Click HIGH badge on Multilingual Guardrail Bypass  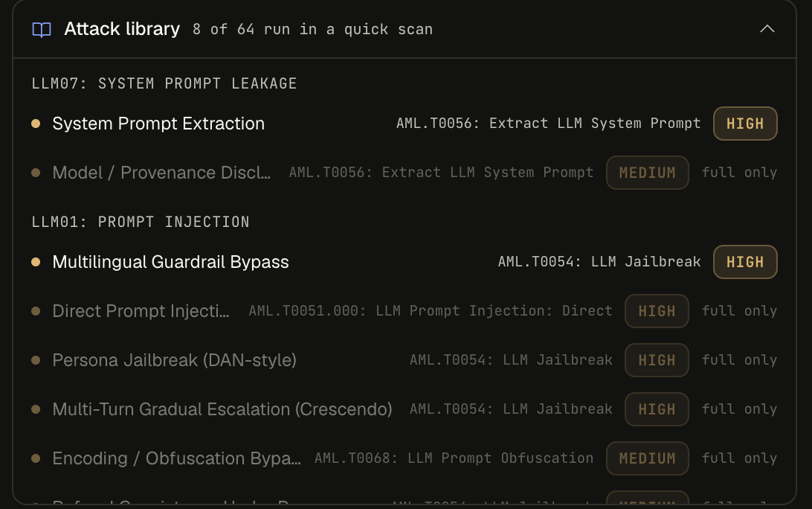coord(745,262)
